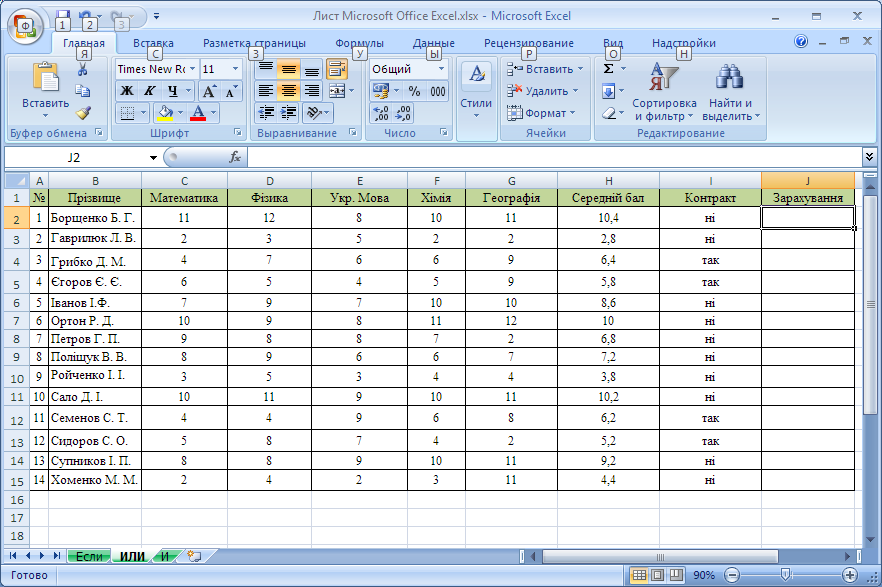Expand the formula bar

click(x=869, y=157)
